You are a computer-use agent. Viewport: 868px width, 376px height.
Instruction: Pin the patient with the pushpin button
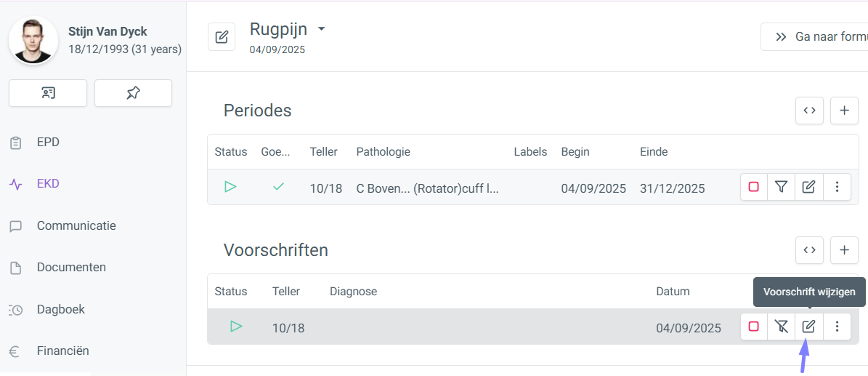[x=133, y=93]
